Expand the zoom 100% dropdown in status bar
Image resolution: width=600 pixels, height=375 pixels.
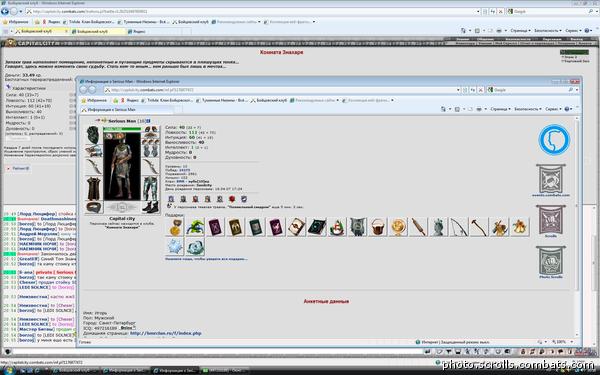[572, 342]
